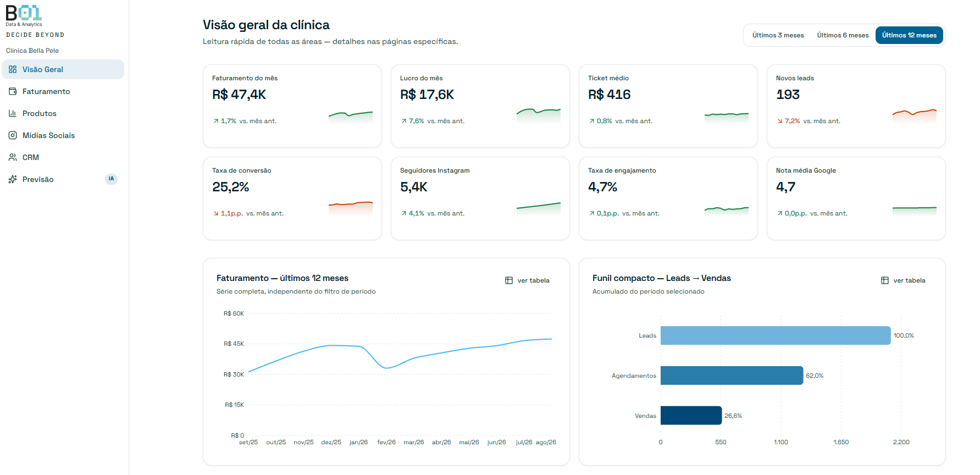980x475 pixels.
Task: Open Visão Geral in the sidebar
Action: tap(63, 69)
